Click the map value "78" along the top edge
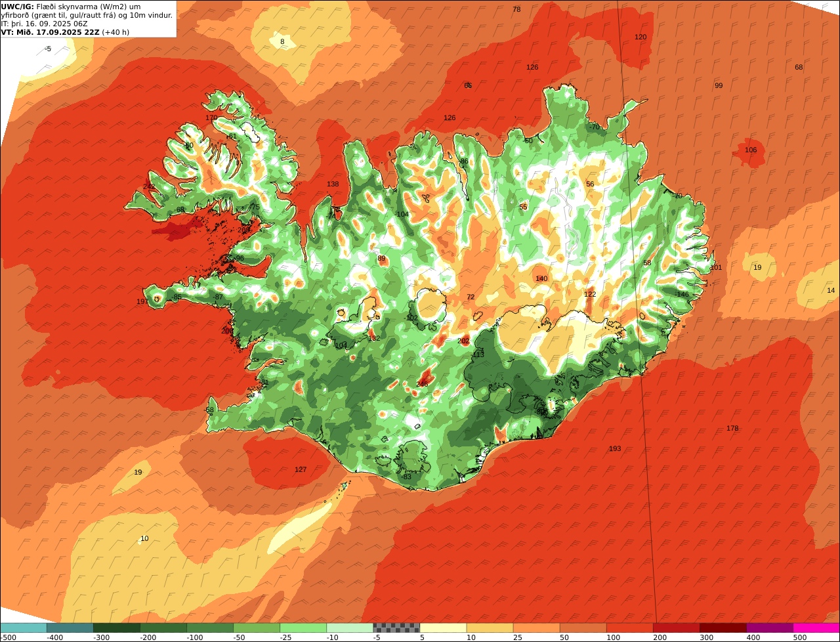840x642 pixels. 516,9
